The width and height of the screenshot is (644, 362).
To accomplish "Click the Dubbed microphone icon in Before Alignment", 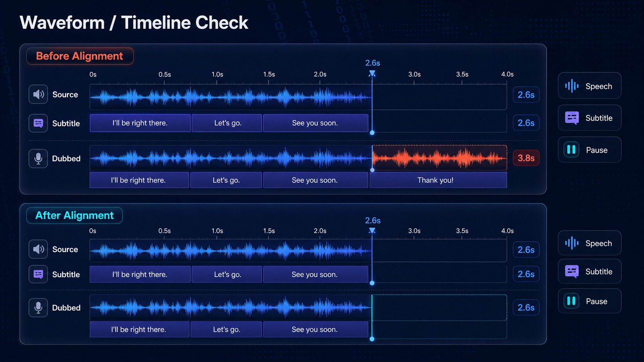I will tap(38, 158).
